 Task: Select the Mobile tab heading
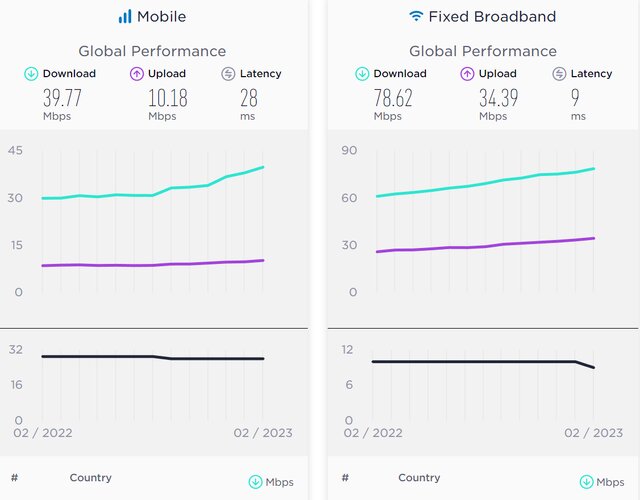coord(160,16)
